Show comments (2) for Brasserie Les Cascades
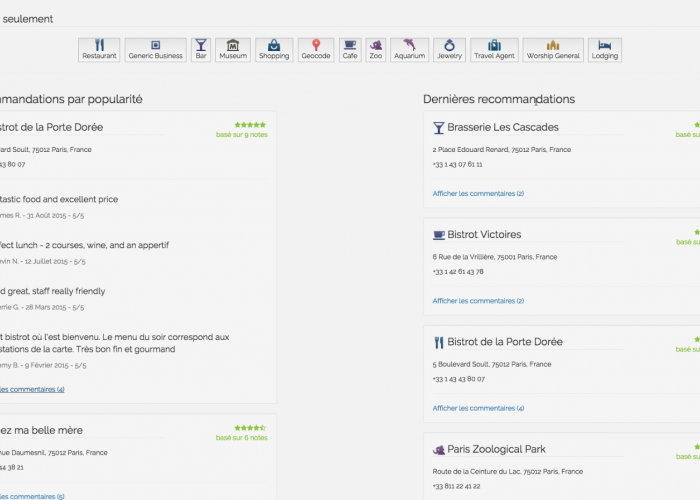The height and width of the screenshot is (500, 700). click(x=478, y=193)
